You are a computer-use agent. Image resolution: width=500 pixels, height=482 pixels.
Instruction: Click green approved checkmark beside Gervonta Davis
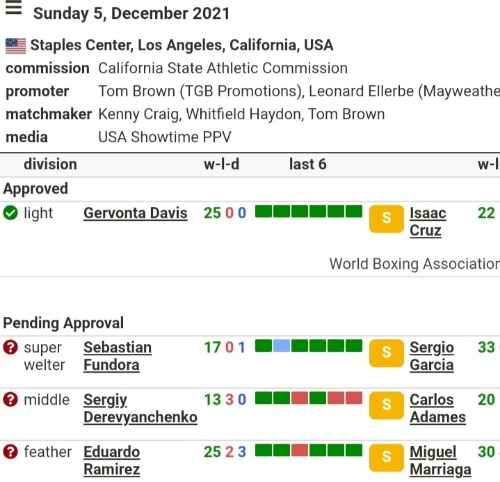tap(11, 213)
